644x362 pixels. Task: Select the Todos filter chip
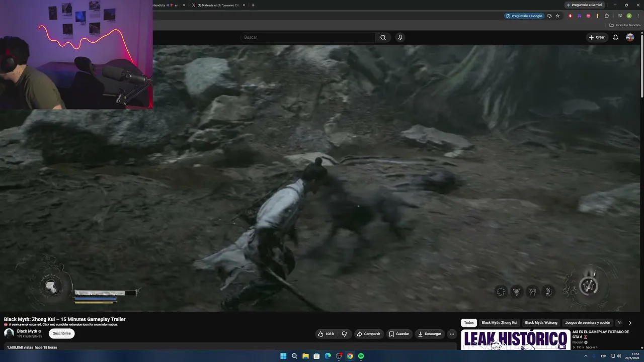469,323
